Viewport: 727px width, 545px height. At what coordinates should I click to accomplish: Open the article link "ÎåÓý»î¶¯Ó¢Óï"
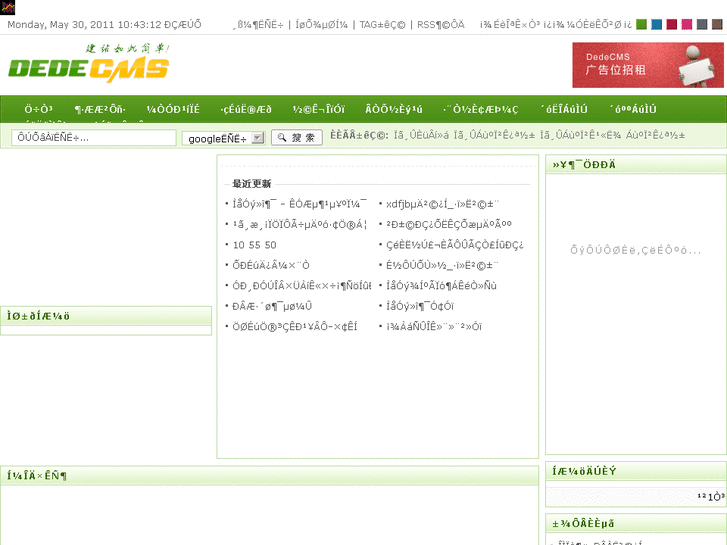[420, 306]
